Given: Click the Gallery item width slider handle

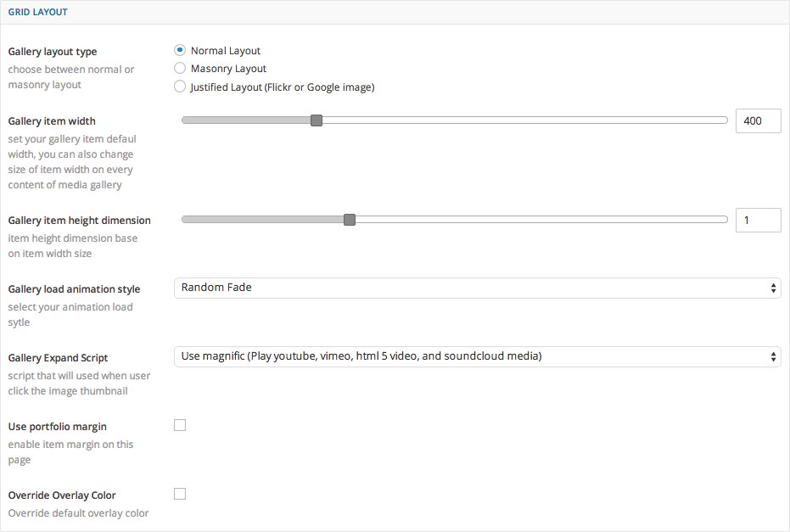Looking at the screenshot, I should click(317, 120).
